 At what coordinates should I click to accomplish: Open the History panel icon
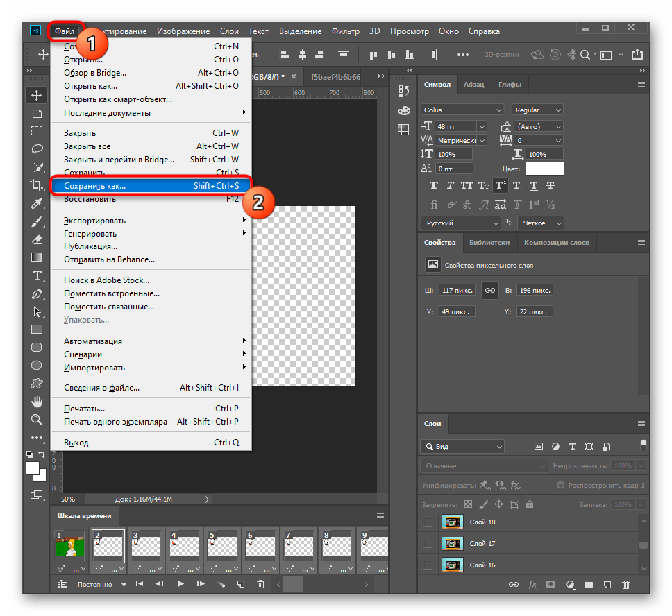(x=403, y=91)
